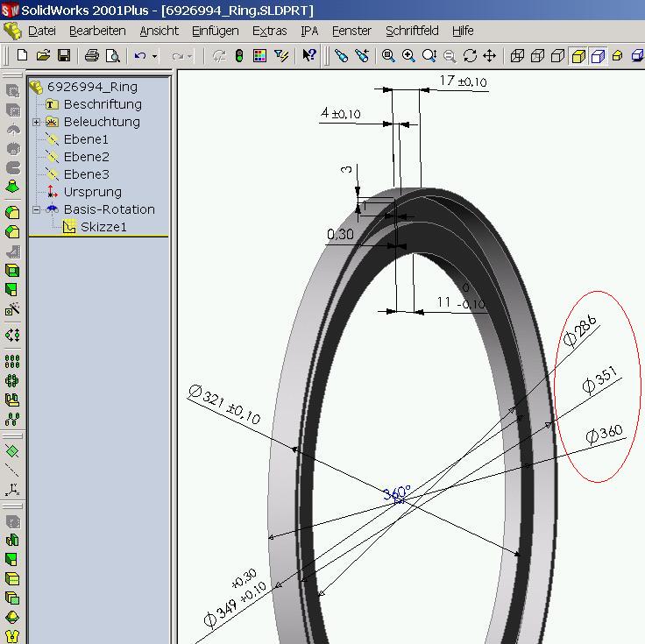Activate the Pan view tool

(490, 55)
